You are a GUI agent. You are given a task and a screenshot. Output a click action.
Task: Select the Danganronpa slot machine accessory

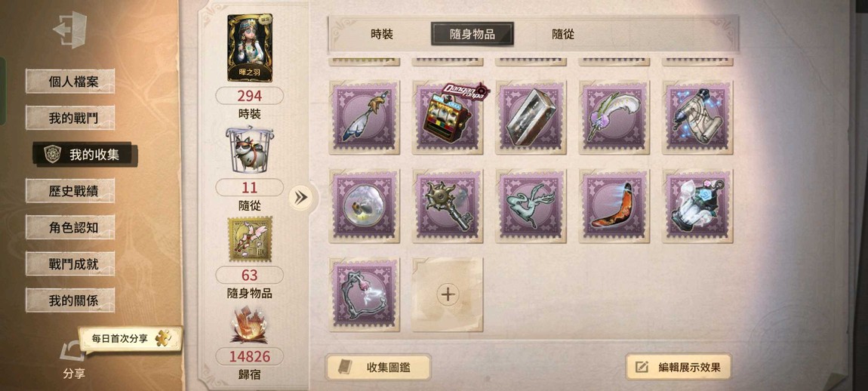(x=448, y=118)
